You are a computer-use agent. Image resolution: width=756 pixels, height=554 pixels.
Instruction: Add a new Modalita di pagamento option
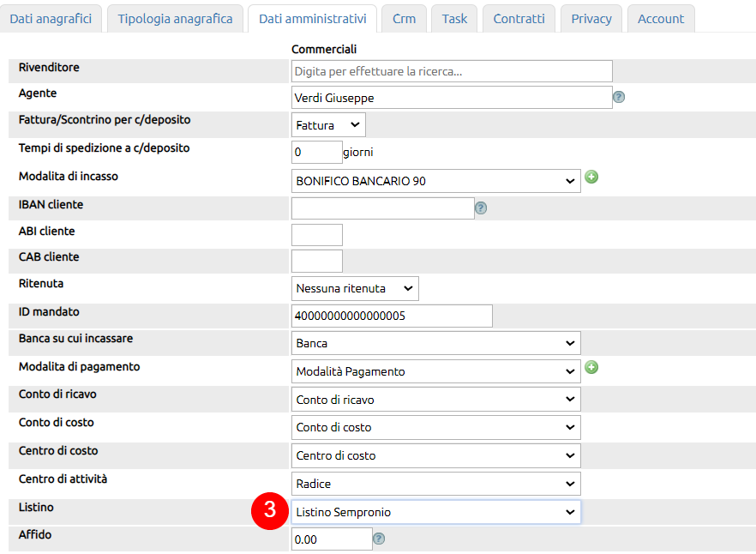pyautogui.click(x=591, y=368)
